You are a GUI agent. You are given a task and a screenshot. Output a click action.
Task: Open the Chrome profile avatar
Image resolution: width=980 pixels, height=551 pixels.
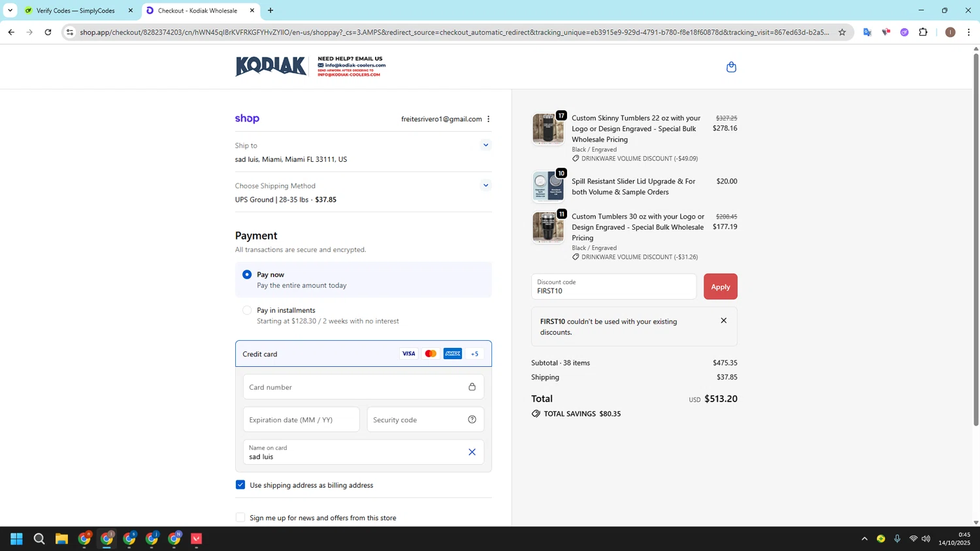950,32
